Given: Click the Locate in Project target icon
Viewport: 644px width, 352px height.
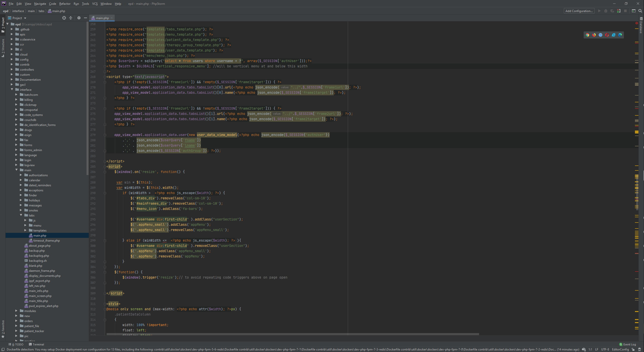Looking at the screenshot, I should (x=64, y=18).
